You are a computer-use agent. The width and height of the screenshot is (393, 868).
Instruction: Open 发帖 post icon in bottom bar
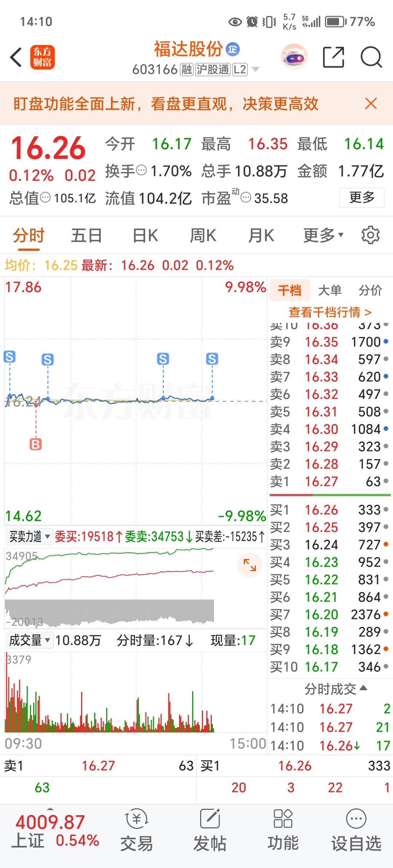tap(210, 830)
